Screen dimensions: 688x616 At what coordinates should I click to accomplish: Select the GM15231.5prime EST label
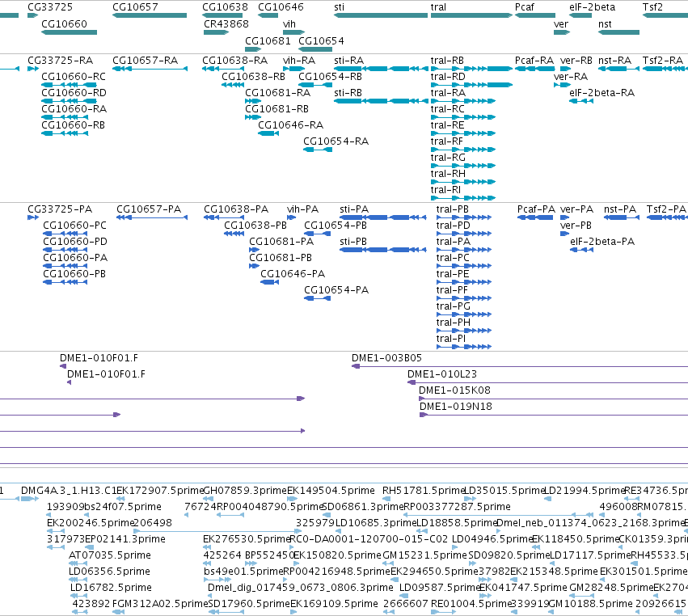click(424, 555)
